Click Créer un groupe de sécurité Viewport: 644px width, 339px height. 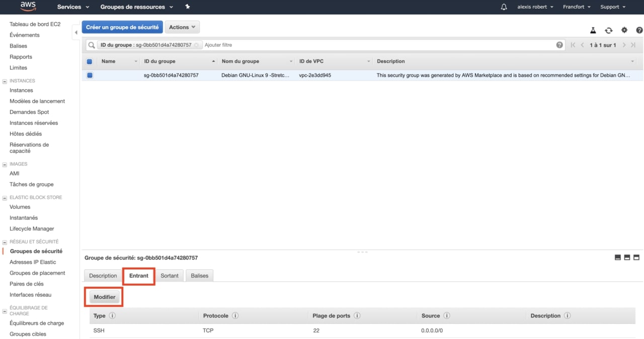(122, 27)
